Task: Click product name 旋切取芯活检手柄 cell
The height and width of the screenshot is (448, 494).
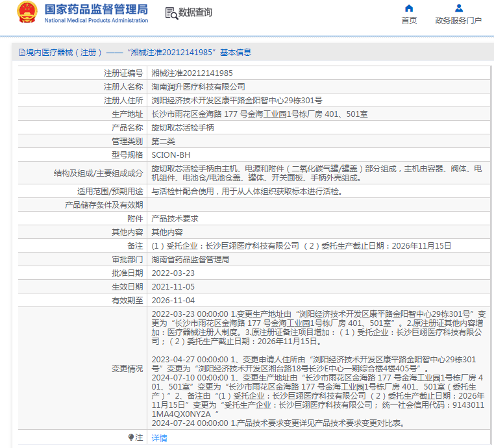Action: coord(182,128)
